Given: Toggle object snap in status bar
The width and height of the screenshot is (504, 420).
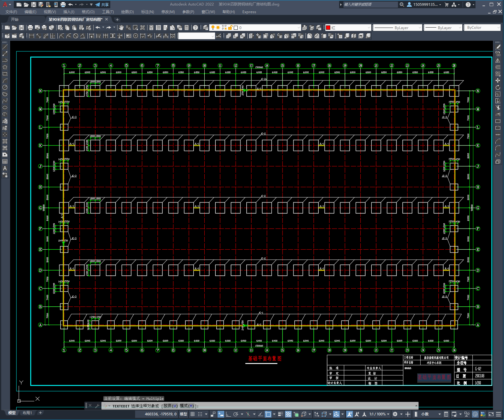Looking at the screenshot, I should 268,414.
